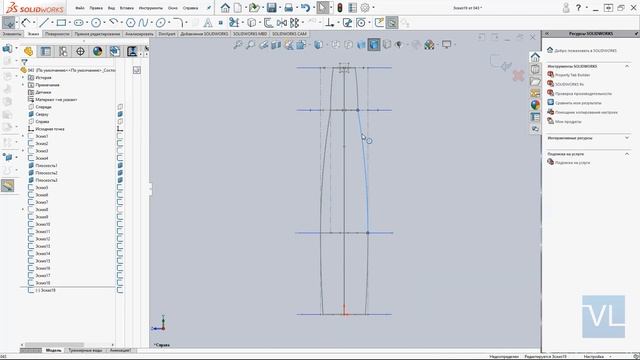Switch to the Поверхности ribbon tab
The width and height of the screenshot is (640, 360).
pyautogui.click(x=57, y=34)
